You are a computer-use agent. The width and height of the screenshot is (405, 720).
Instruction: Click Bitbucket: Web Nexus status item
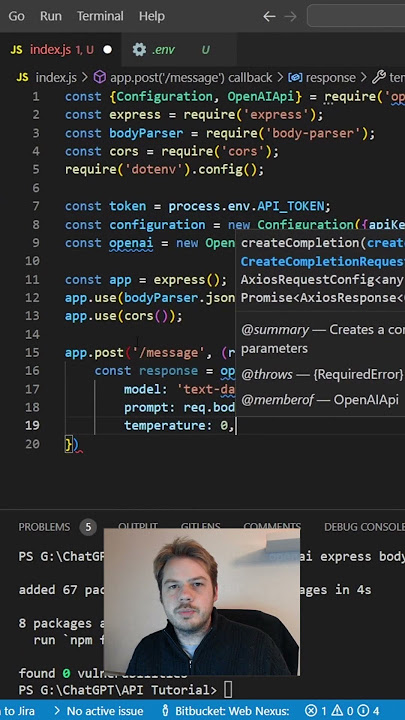(226, 711)
